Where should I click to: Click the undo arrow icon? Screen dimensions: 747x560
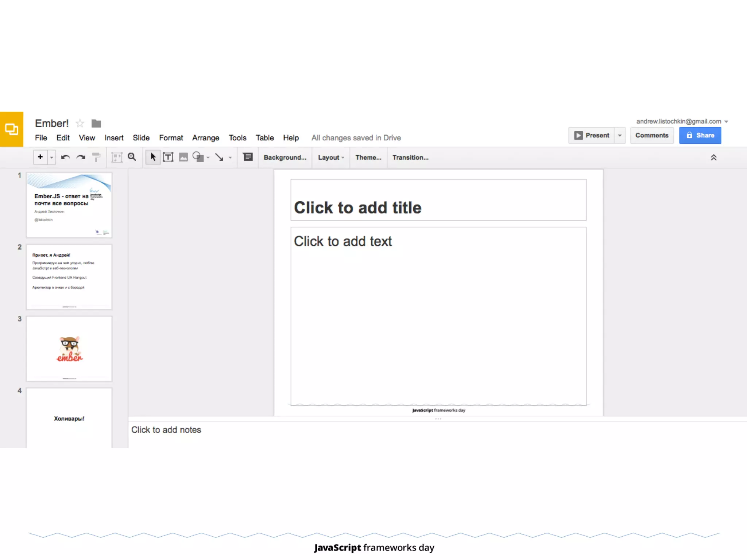click(x=66, y=157)
